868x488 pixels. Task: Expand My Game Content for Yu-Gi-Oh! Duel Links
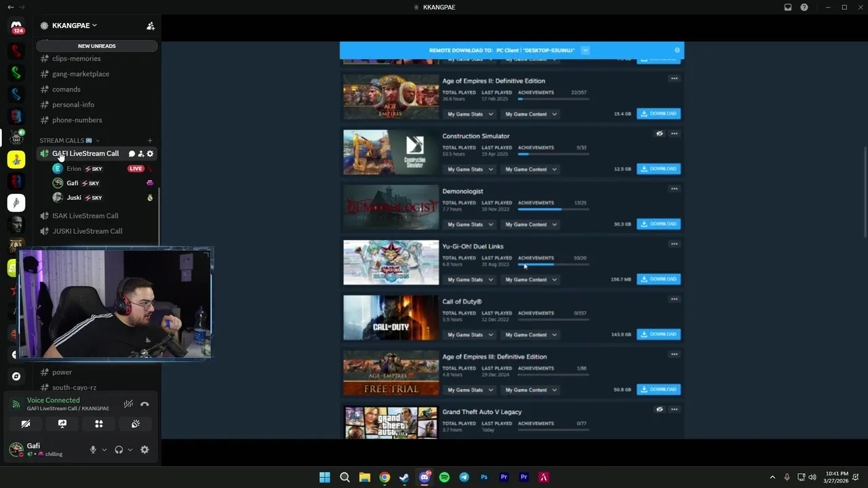point(530,279)
